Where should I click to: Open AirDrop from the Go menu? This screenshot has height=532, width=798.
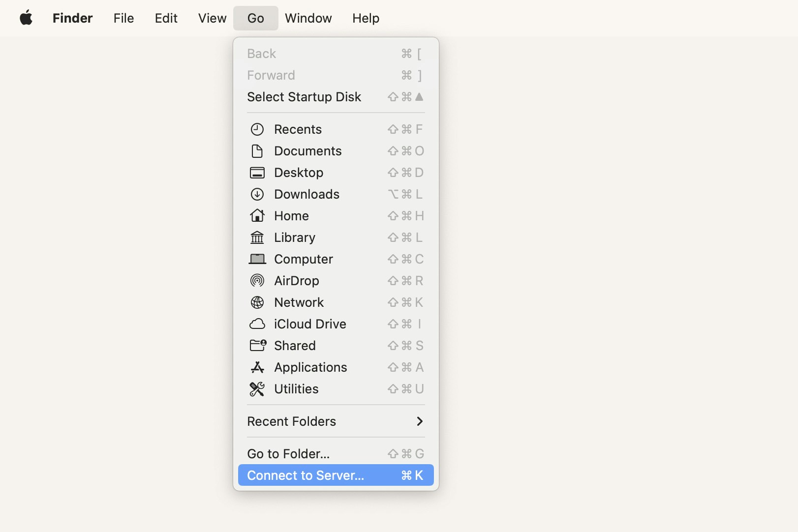(336, 281)
